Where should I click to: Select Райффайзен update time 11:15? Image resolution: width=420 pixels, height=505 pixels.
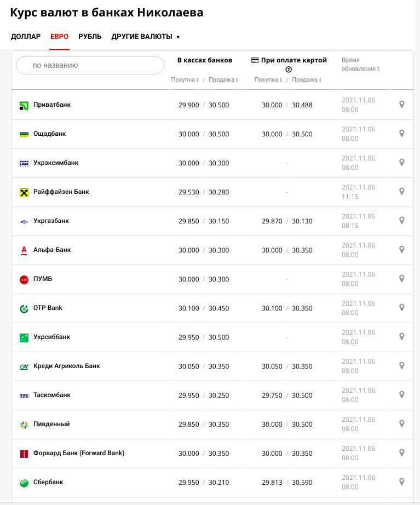[x=350, y=197]
